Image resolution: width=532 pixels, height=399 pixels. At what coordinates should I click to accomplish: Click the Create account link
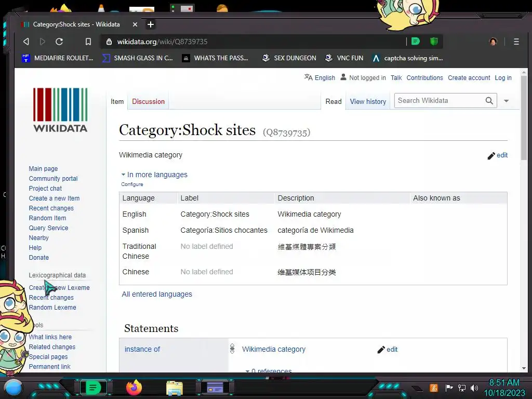(469, 78)
